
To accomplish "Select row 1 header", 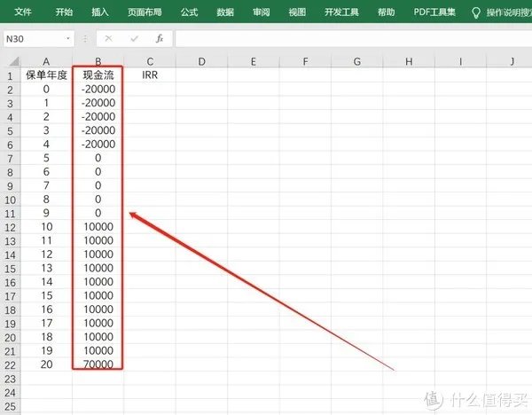I will pyautogui.click(x=10, y=75).
